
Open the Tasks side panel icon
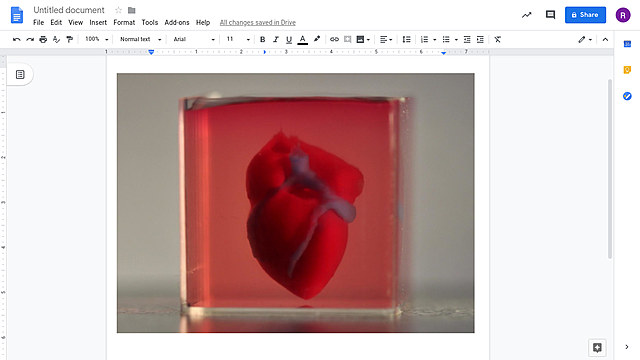627,96
